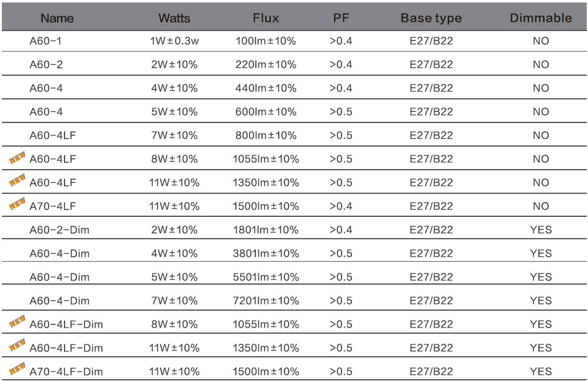588x381 pixels.
Task: Select the A60-1 product name cell
Action: point(45,41)
